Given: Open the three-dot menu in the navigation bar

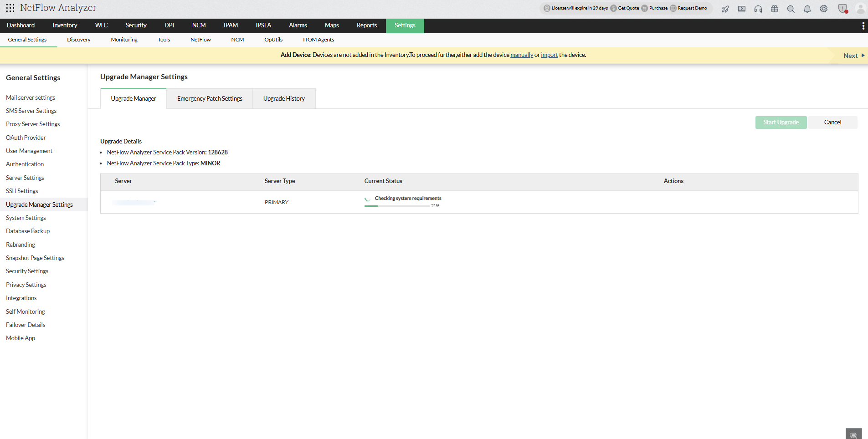Looking at the screenshot, I should (863, 26).
